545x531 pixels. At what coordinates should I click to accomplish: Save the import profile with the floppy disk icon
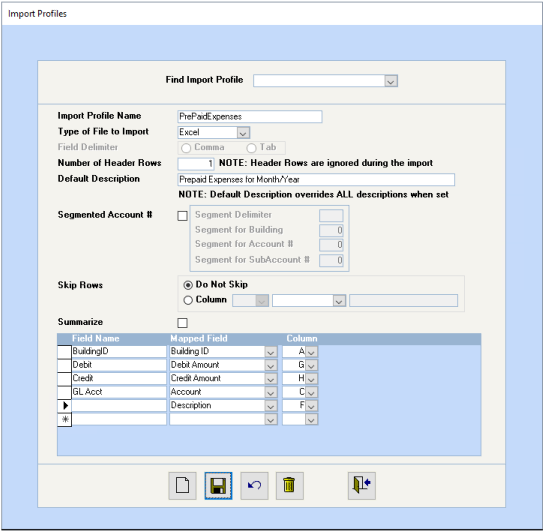pos(218,485)
